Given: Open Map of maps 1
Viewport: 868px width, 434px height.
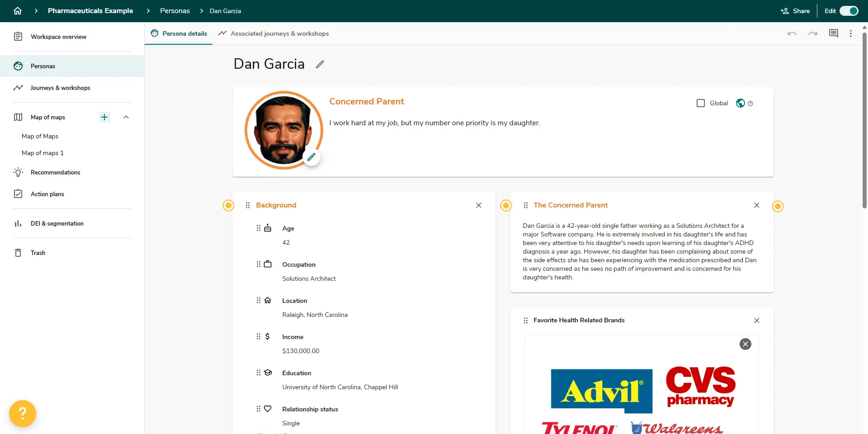Looking at the screenshot, I should pyautogui.click(x=42, y=153).
